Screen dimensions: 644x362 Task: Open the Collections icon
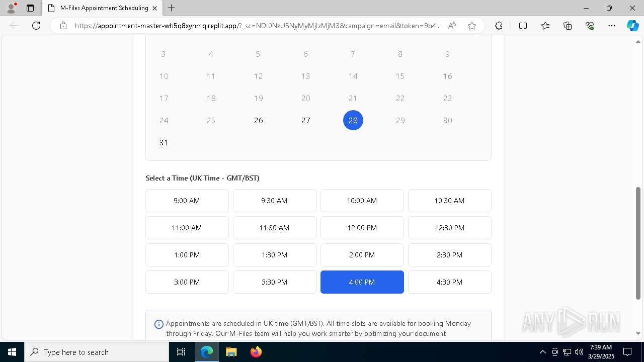(568, 26)
